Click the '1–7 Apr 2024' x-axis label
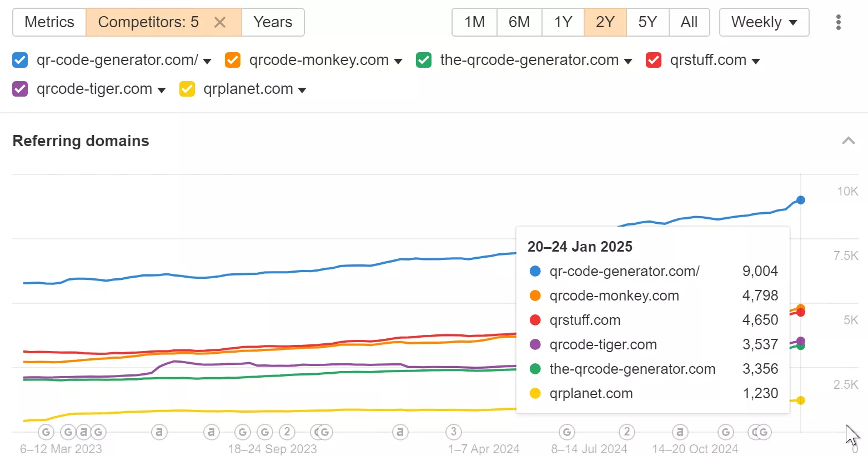 [x=484, y=449]
